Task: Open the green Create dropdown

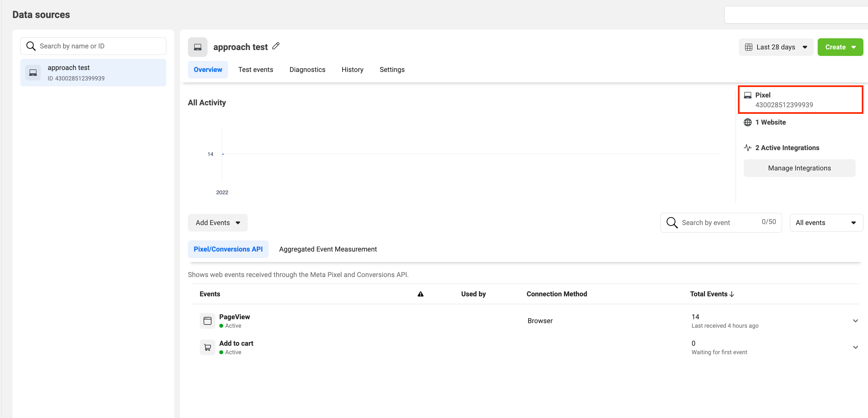Action: pyautogui.click(x=840, y=47)
